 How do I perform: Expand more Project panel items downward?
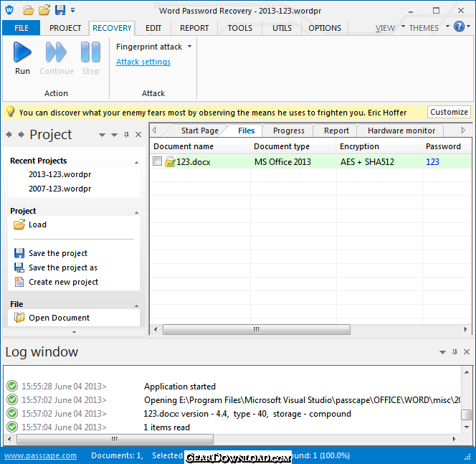(74, 332)
